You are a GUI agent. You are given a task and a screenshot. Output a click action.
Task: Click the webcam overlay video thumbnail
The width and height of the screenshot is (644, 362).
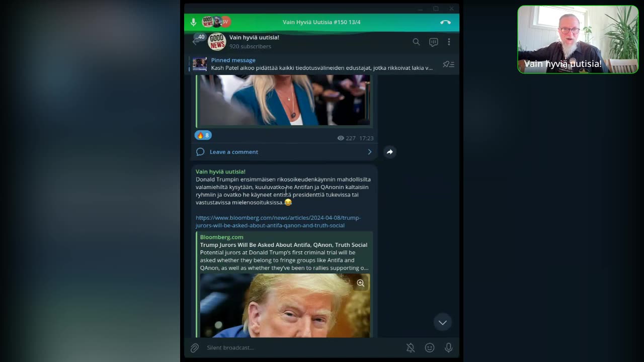(x=578, y=40)
